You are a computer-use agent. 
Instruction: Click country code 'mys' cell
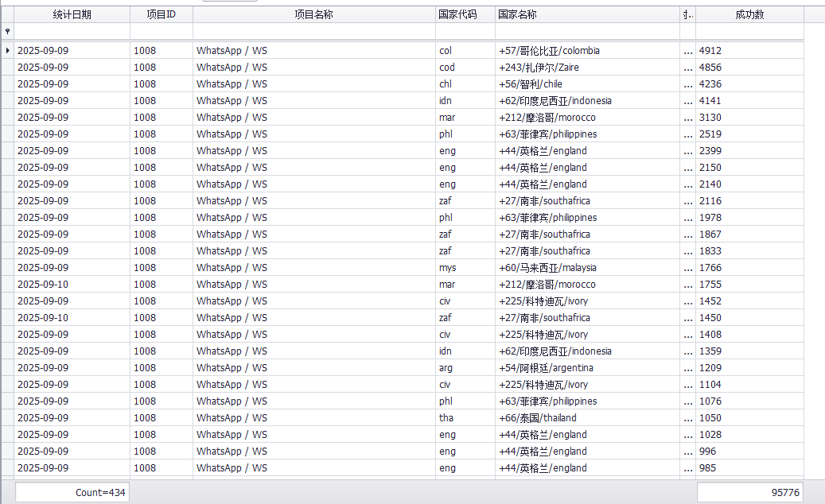pyautogui.click(x=465, y=268)
